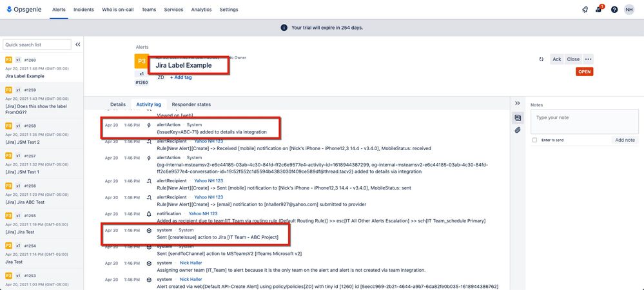Open the Teams menu
The width and height of the screenshot is (644, 290).
(149, 10)
